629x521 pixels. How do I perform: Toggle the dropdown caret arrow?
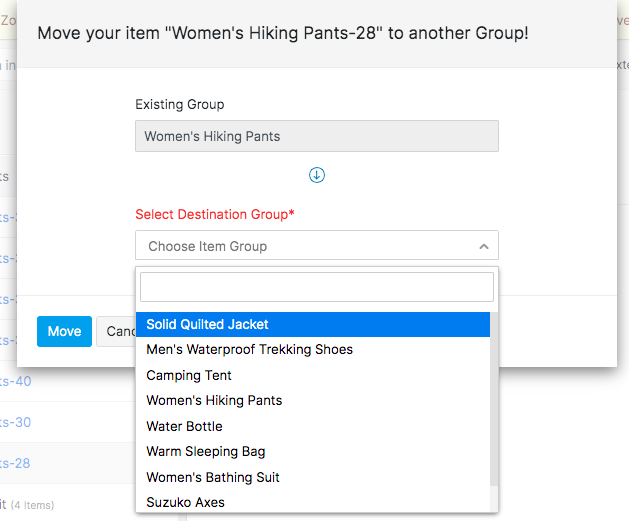pos(483,246)
